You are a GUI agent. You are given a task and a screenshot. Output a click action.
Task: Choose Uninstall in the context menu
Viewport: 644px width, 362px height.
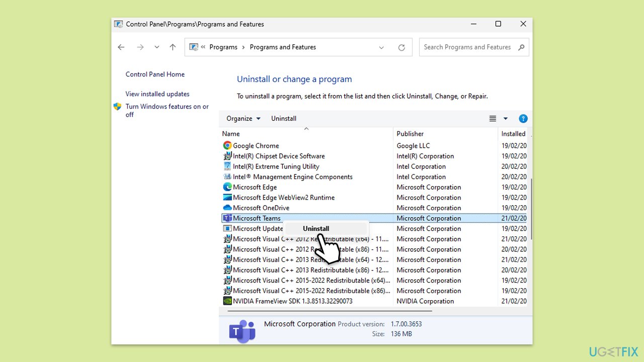(316, 228)
